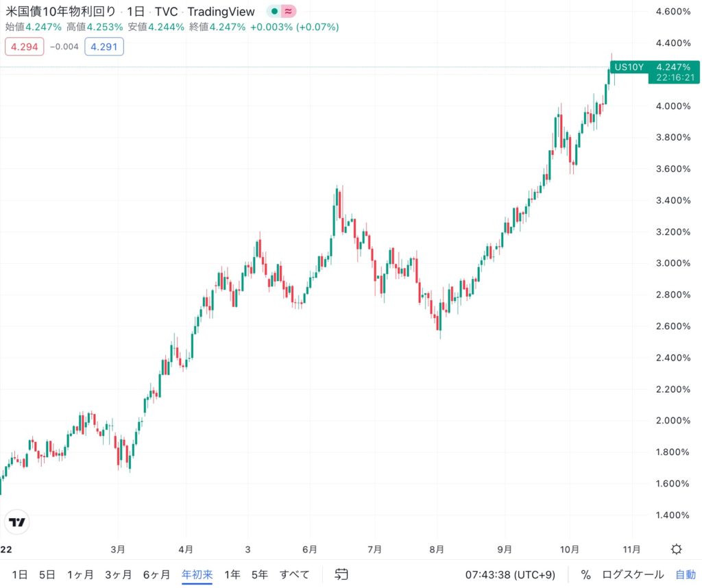Toggle 自動 auto scale
The image size is (702, 588).
[686, 574]
